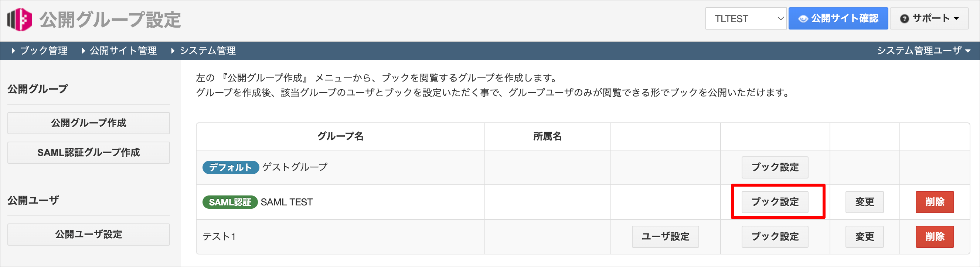Click the SAML認証グループ作成 button
The height and width of the screenshot is (267, 980).
(89, 153)
